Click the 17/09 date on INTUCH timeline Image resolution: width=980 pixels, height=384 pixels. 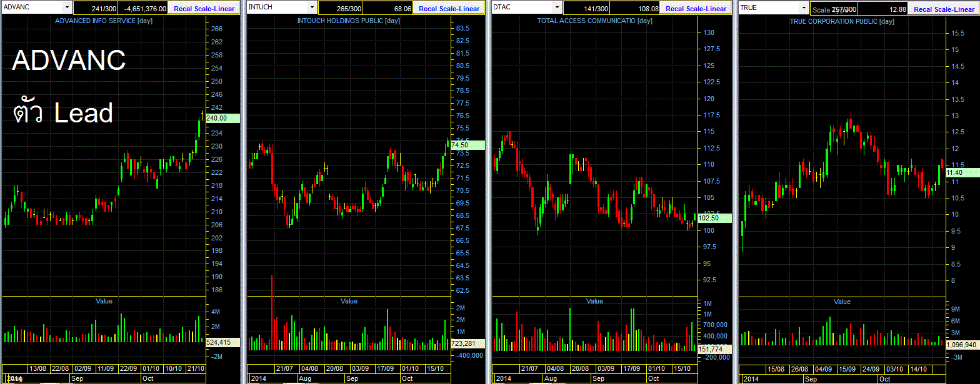385,368
